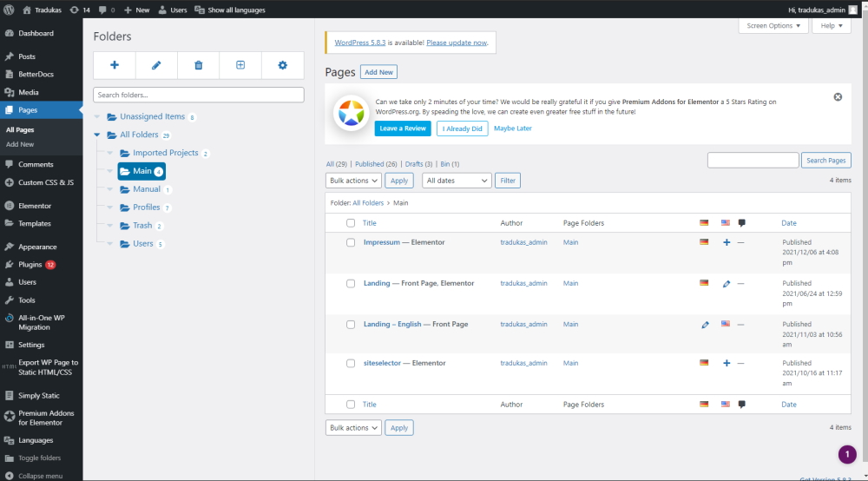Show Drafts (3) pages filter
The image size is (868, 481).
click(418, 164)
